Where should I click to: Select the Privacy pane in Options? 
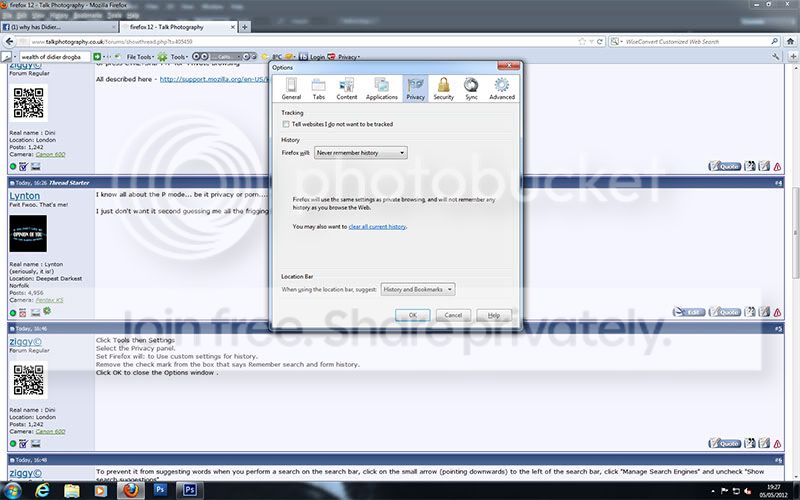[415, 89]
